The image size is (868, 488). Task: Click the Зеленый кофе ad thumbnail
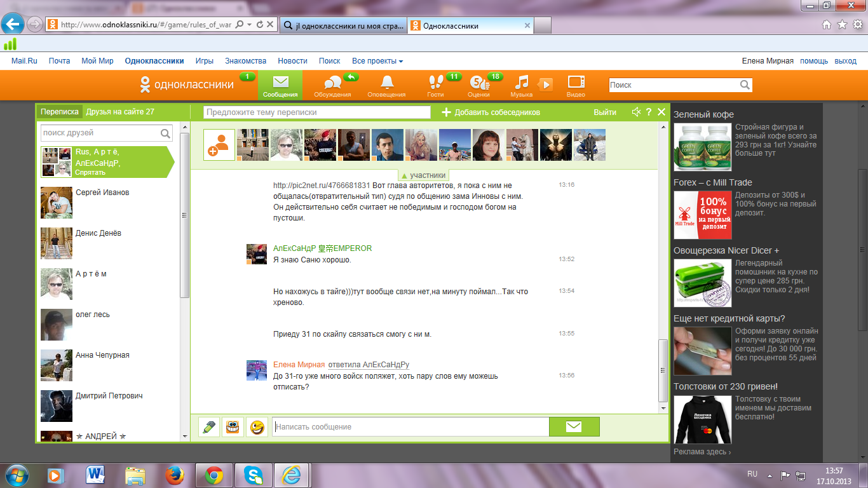[703, 147]
